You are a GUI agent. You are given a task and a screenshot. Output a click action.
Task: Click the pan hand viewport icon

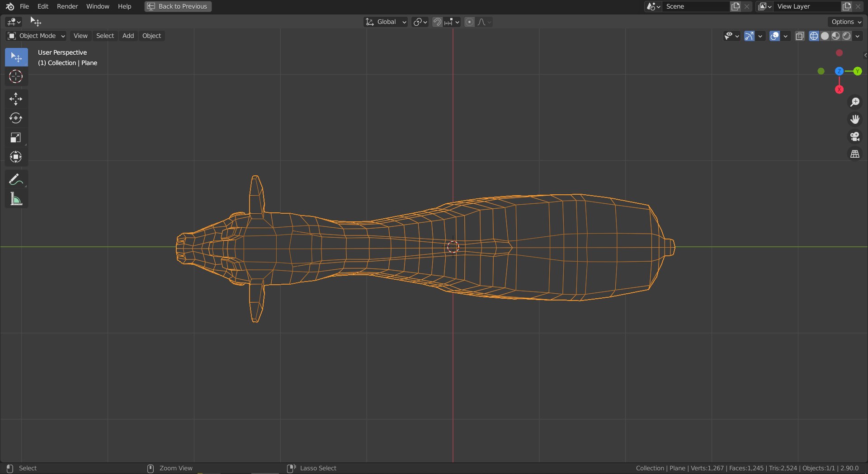(x=854, y=119)
